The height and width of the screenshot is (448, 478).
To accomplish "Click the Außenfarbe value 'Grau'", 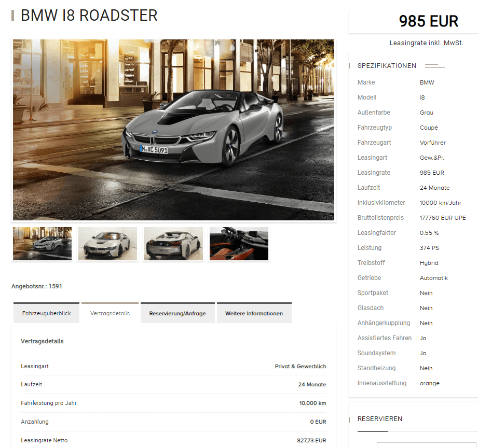I will 427,113.
